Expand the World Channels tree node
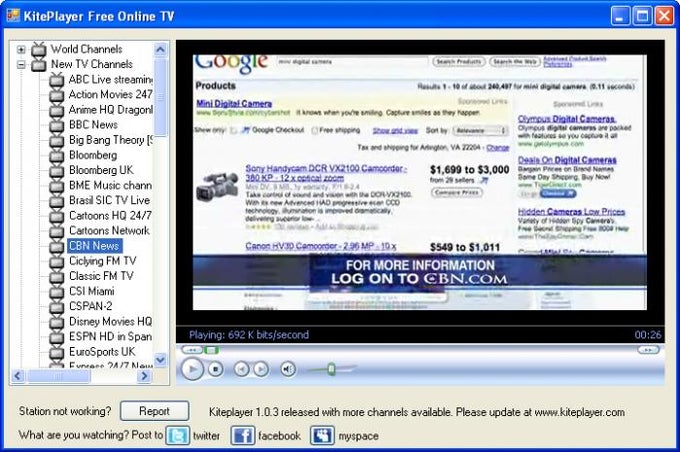 (x=21, y=49)
